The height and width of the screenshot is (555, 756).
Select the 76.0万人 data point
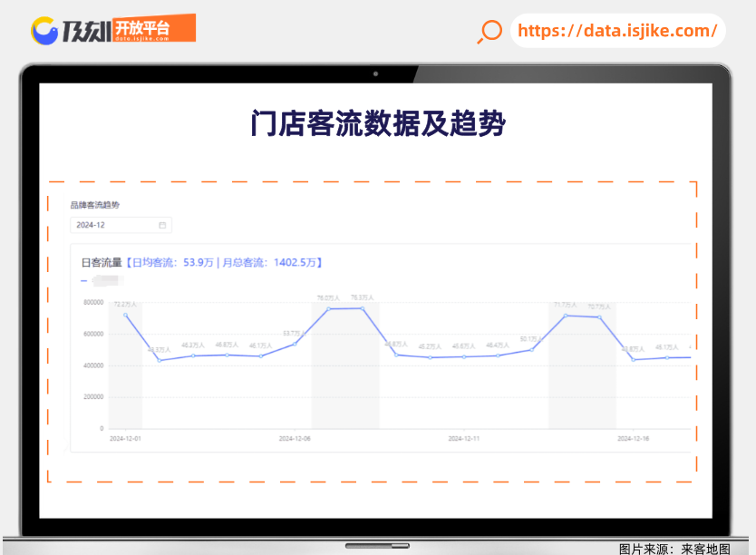[x=328, y=309]
